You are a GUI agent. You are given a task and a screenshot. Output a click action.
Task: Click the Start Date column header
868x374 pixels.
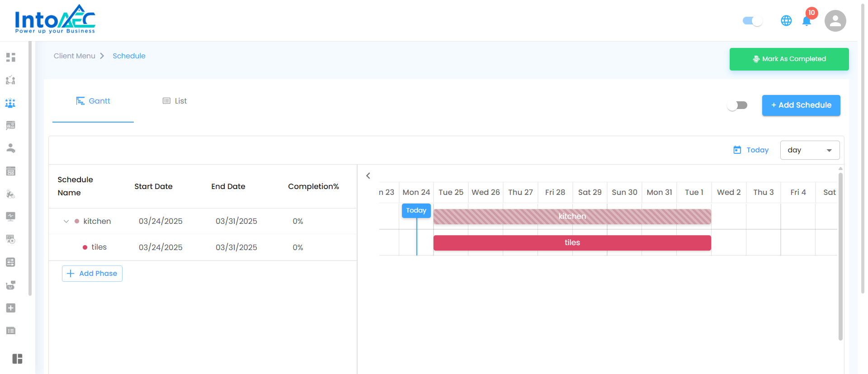(153, 186)
